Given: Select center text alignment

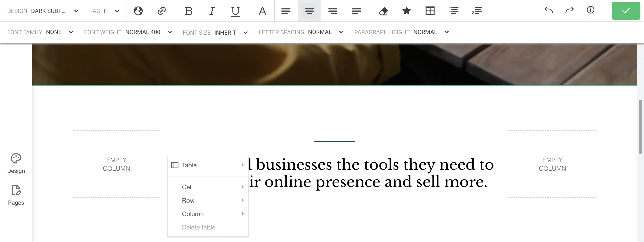Looking at the screenshot, I should tap(309, 11).
